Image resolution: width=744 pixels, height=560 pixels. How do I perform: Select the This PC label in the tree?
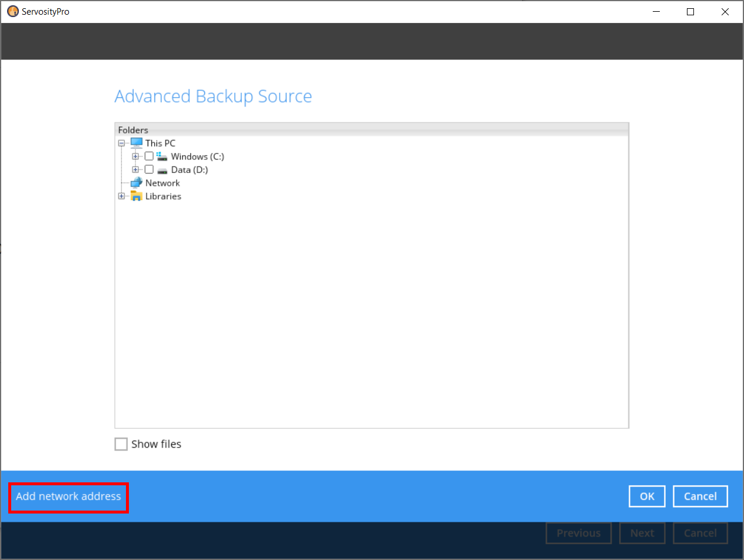pyautogui.click(x=160, y=142)
